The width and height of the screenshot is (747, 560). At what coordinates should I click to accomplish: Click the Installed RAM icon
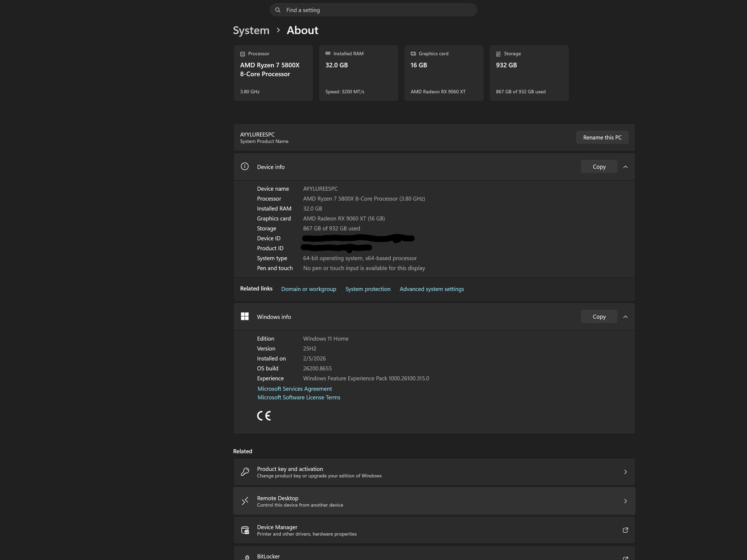pos(328,54)
